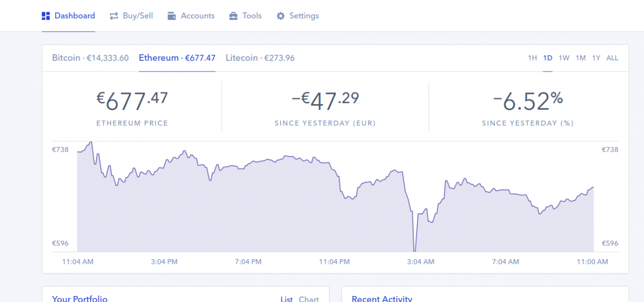Click the Settings gear icon
Image resolution: width=644 pixels, height=302 pixels.
pos(280,16)
